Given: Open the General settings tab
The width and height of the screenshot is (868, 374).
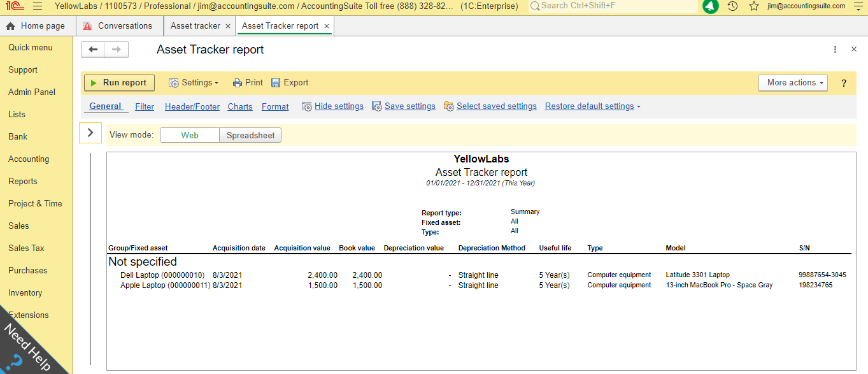Looking at the screenshot, I should click(105, 106).
